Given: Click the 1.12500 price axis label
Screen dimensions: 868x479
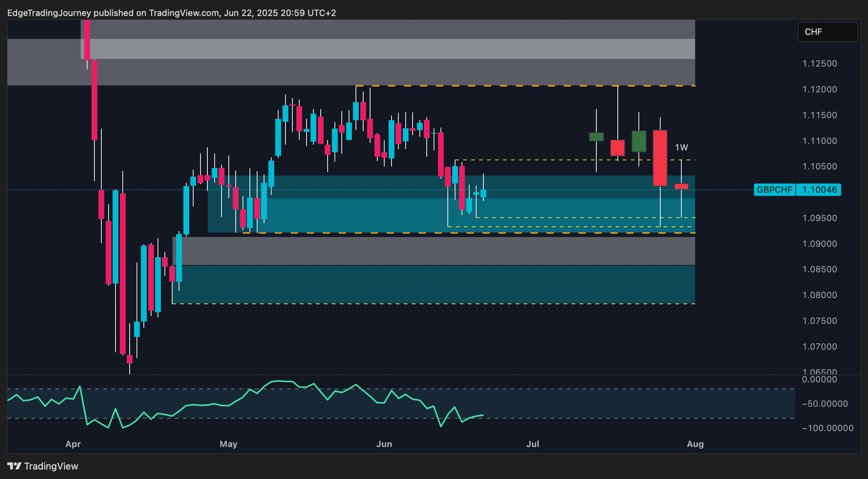Looking at the screenshot, I should (x=820, y=64).
